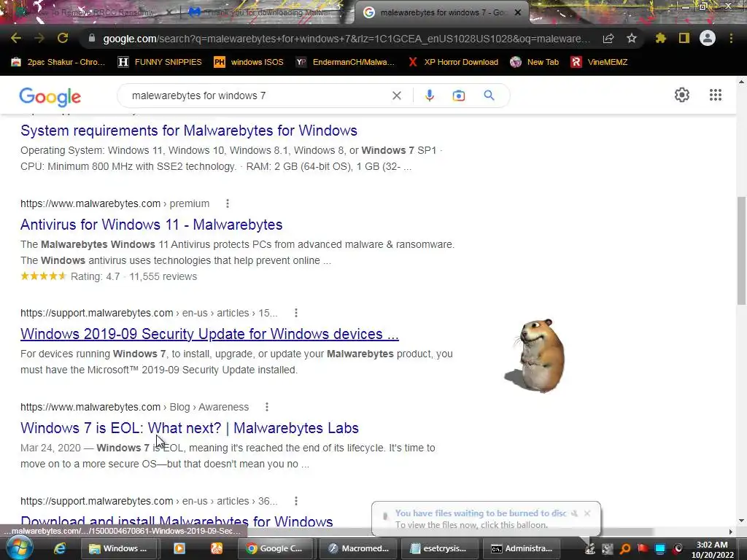Open Windows 7 is EOL: What next? result
Viewport: 747px width, 560px height.
[190, 428]
